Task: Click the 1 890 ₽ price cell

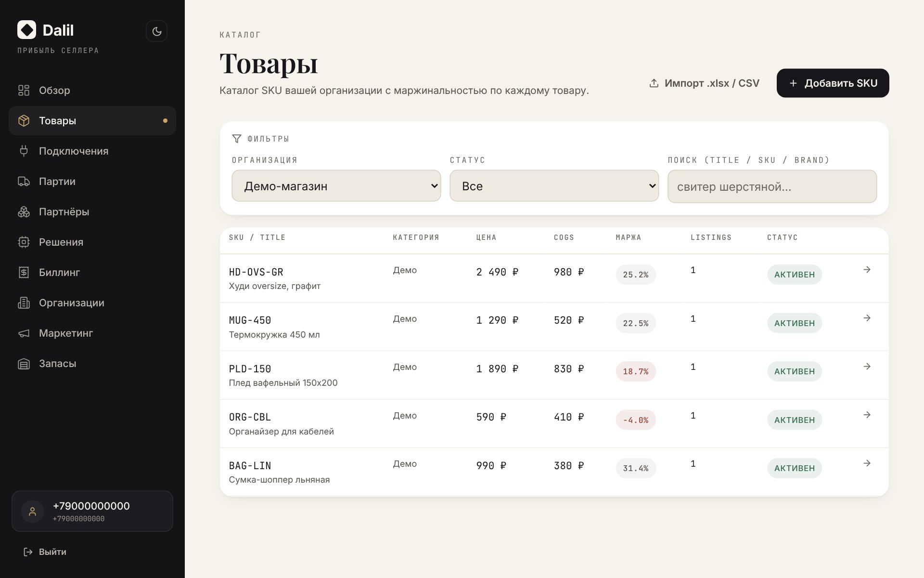Action: tap(497, 369)
